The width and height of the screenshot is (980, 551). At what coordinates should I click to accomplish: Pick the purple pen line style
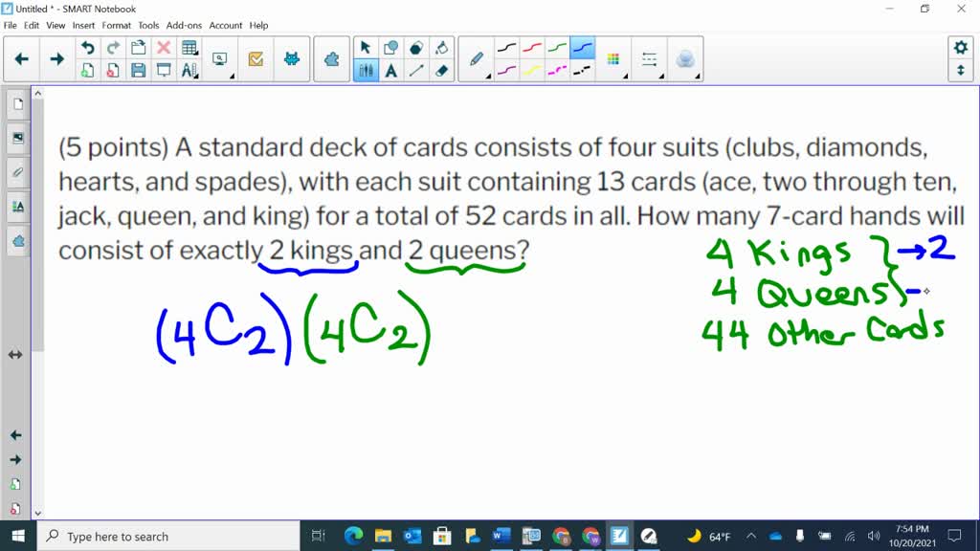tap(507, 71)
